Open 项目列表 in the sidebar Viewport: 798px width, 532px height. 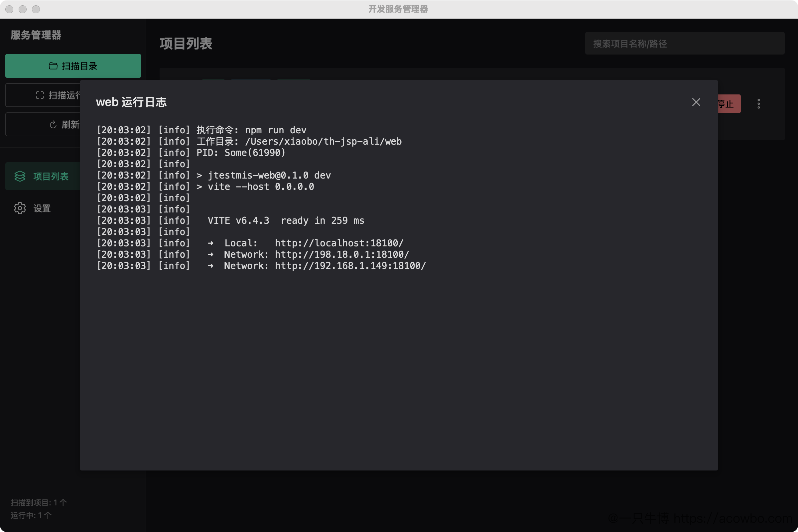click(43, 176)
